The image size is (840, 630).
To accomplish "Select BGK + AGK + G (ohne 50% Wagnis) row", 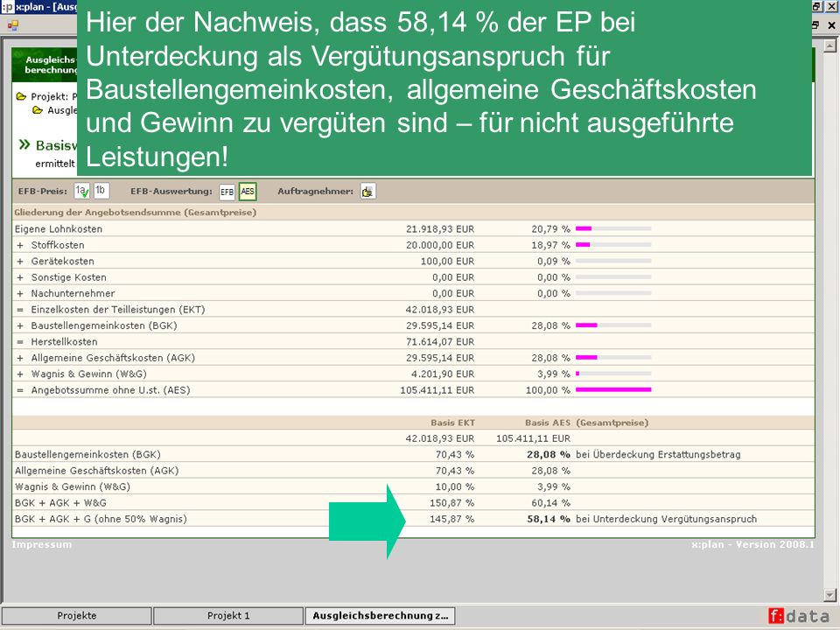I will click(413, 519).
